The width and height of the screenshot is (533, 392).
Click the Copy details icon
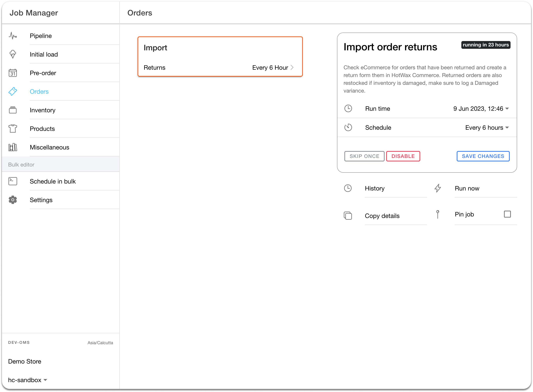point(348,216)
